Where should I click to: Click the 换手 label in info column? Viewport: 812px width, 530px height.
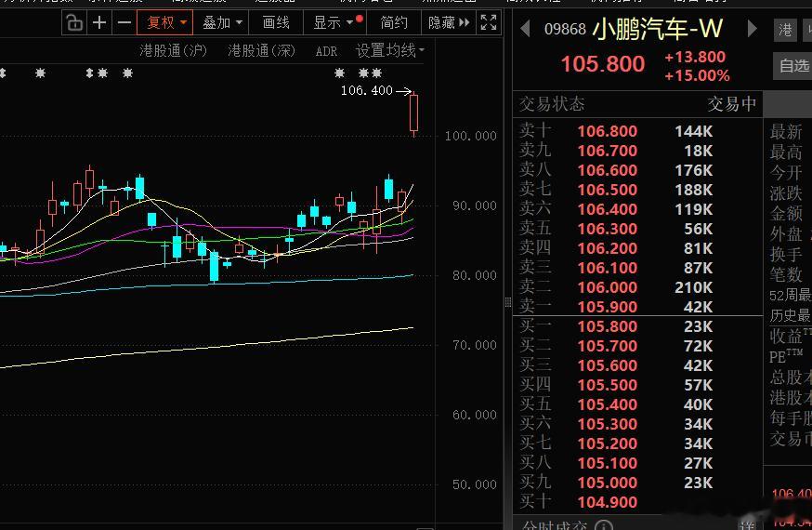[786, 255]
